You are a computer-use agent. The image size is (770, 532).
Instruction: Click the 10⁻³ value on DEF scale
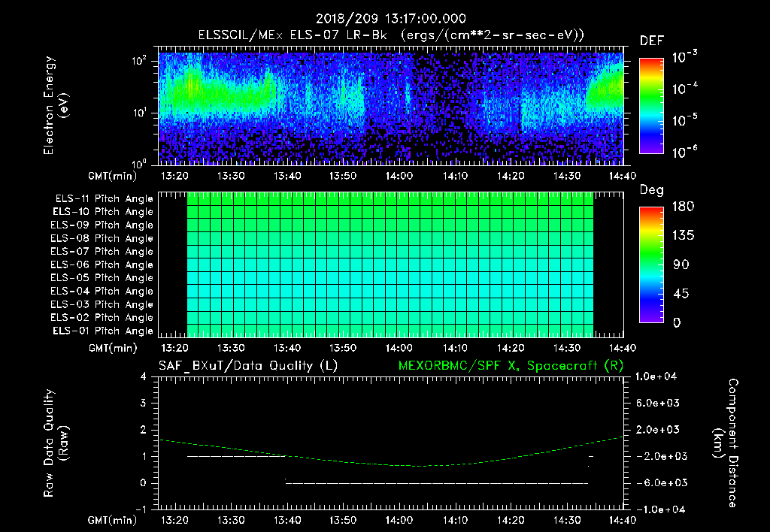pos(684,57)
